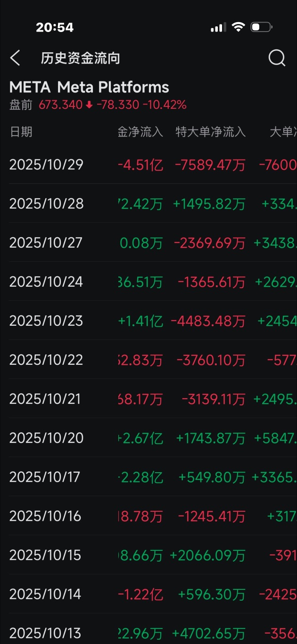Tap the red down arrow beside 673.340
The height and width of the screenshot is (644, 297).
click(89, 105)
